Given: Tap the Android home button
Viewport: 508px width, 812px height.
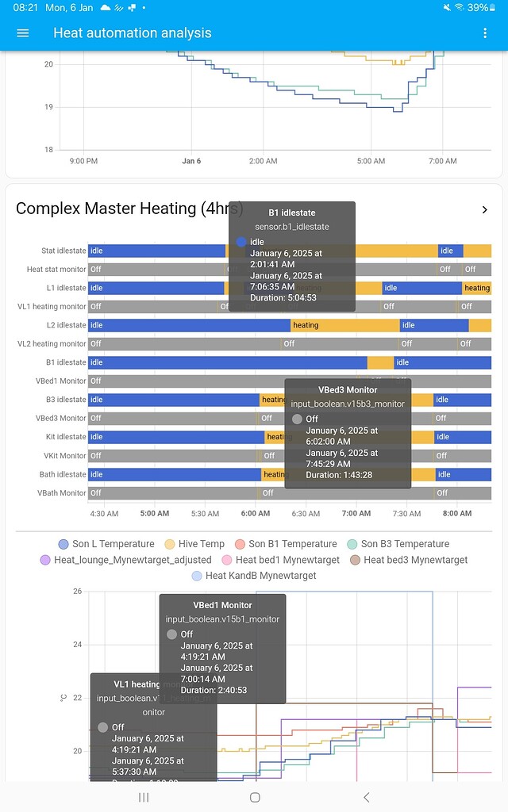Looking at the screenshot, I should click(x=254, y=798).
